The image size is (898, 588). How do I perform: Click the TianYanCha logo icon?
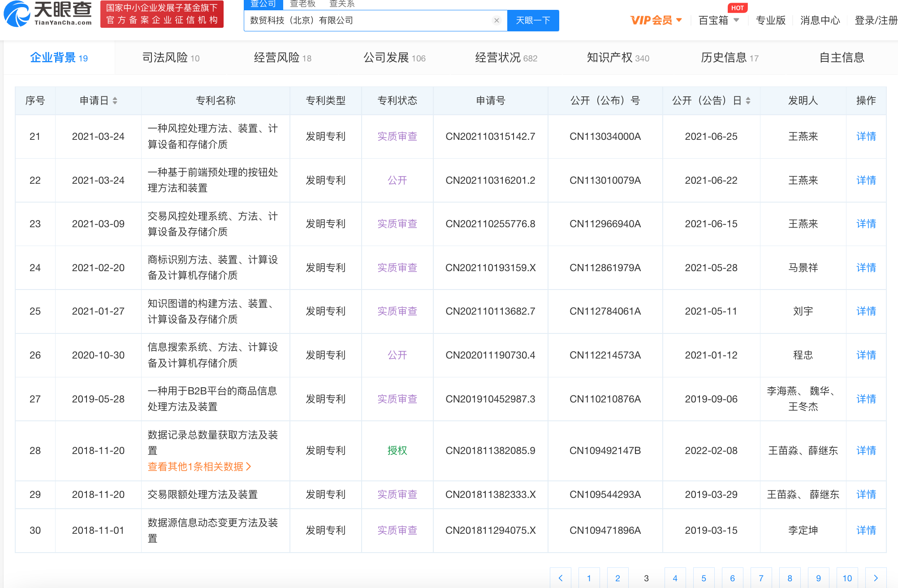coord(17,14)
